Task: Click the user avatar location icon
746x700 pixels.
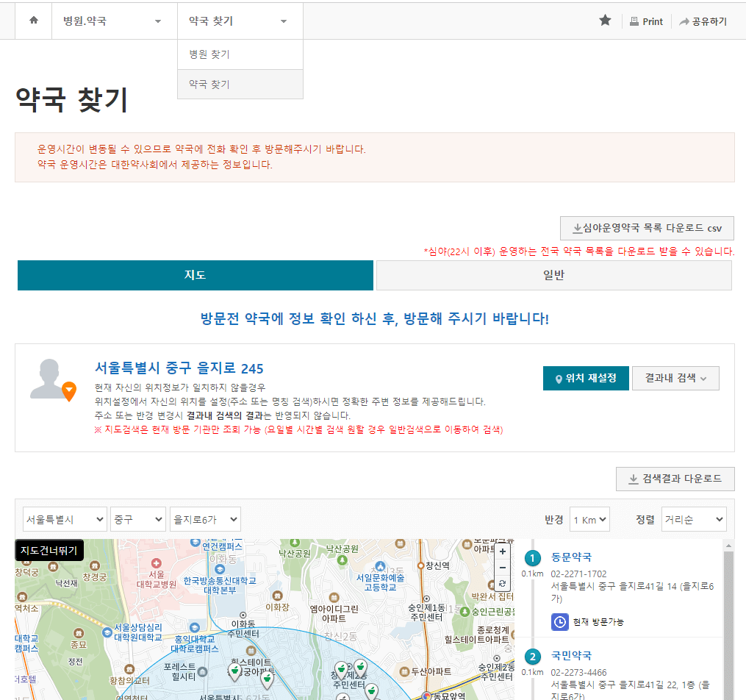Action: coord(53,379)
